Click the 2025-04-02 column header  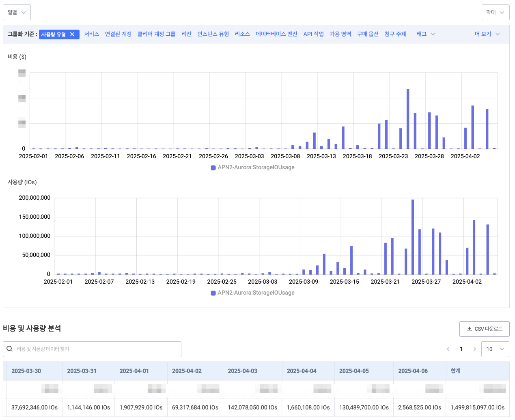click(x=195, y=371)
